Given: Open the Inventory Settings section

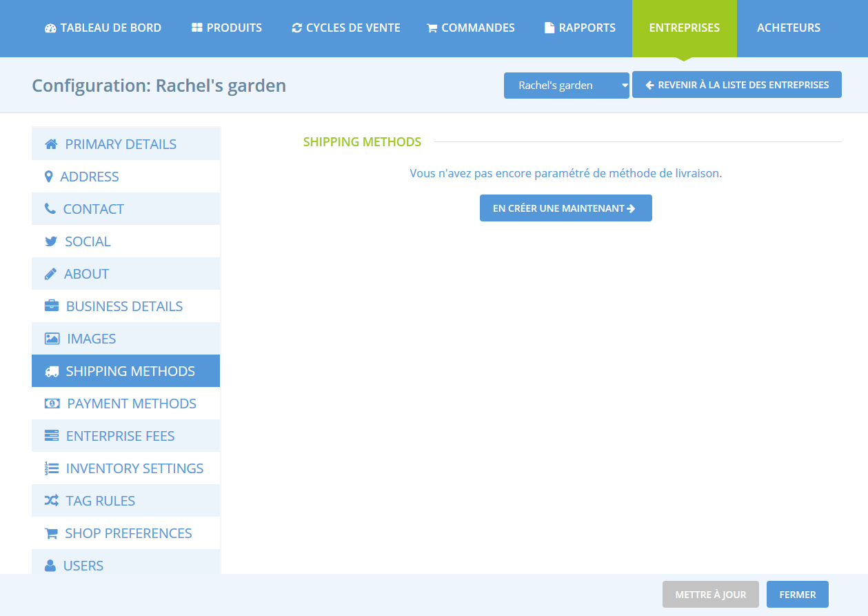Looking at the screenshot, I should point(126,468).
